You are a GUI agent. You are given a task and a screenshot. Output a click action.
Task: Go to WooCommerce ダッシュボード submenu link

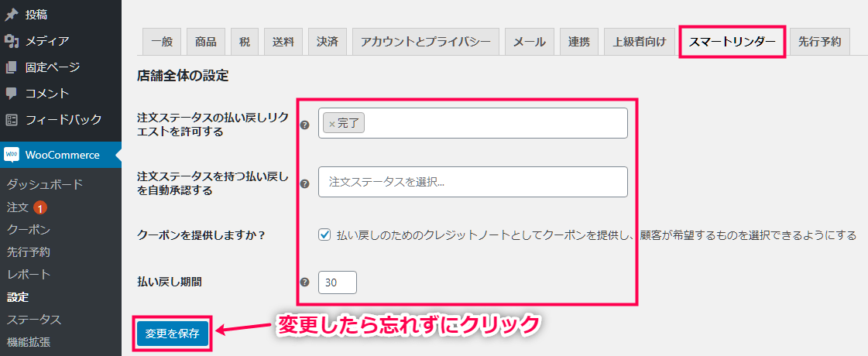pyautogui.click(x=45, y=184)
